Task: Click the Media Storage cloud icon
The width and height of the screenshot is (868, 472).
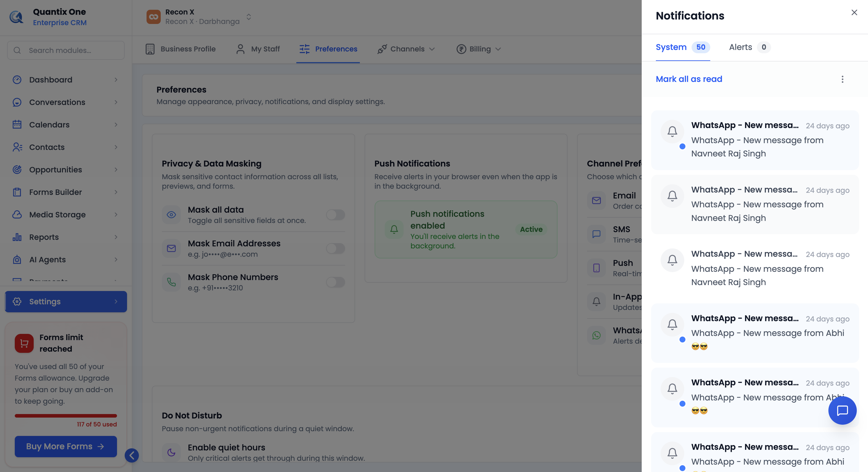Action: (17, 215)
